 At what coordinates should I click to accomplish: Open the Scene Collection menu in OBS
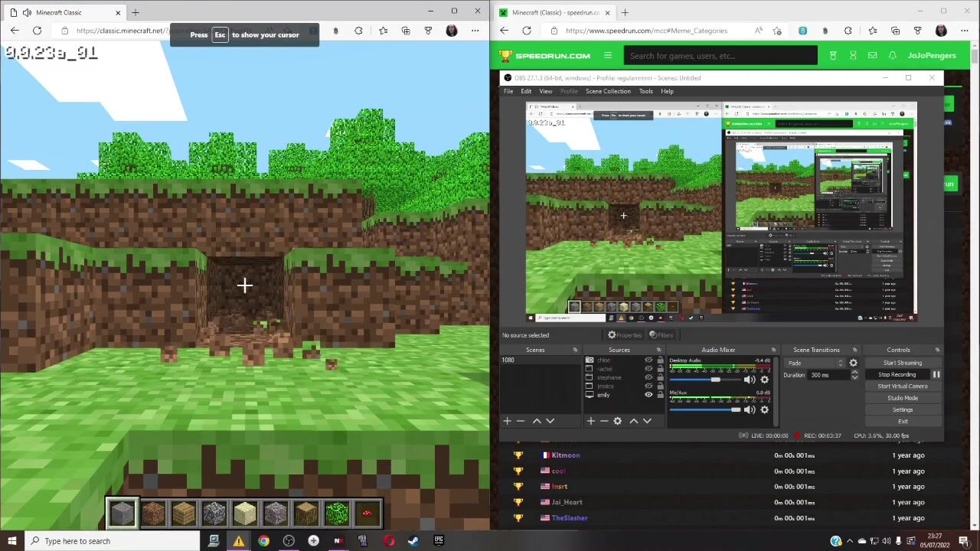pos(608,91)
